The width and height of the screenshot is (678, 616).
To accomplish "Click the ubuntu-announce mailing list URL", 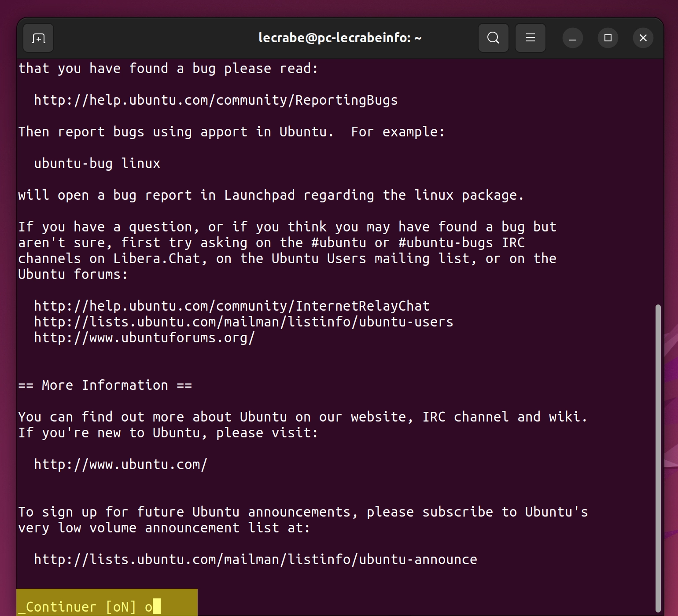I will pos(255,559).
